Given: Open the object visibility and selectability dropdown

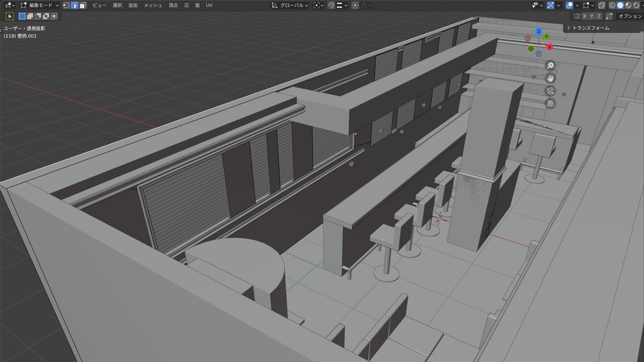Looking at the screenshot, I should click(x=537, y=5).
